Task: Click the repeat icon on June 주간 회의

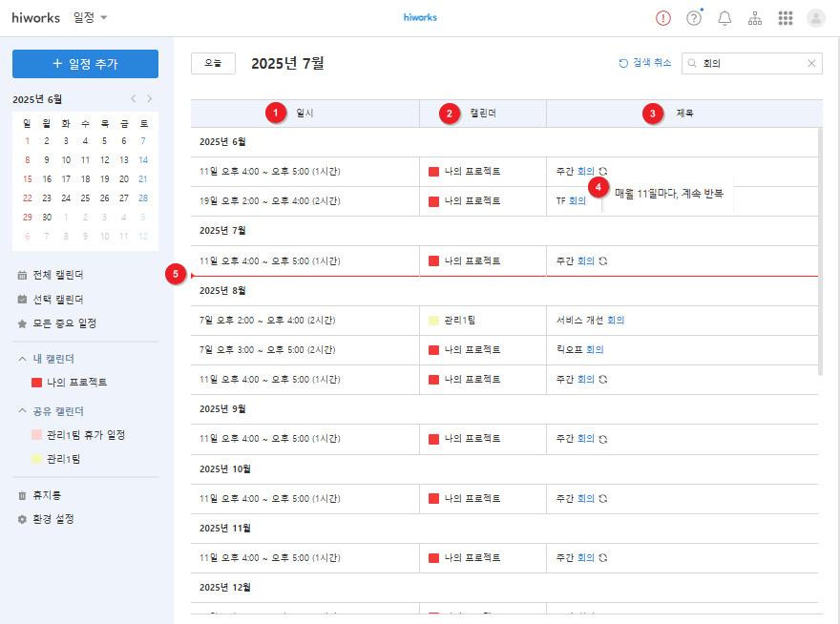Action: coord(603,172)
